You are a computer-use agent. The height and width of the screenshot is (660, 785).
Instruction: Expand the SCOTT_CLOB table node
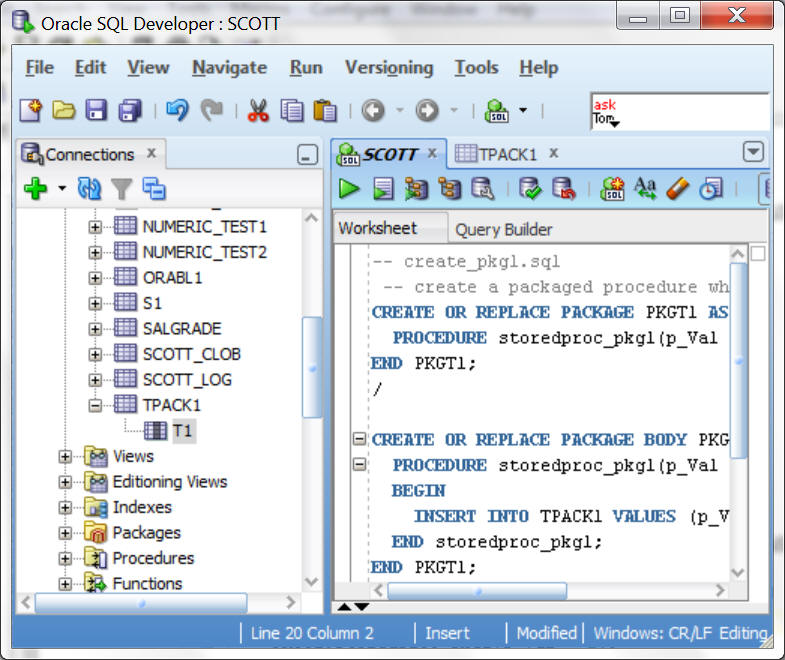pos(95,355)
